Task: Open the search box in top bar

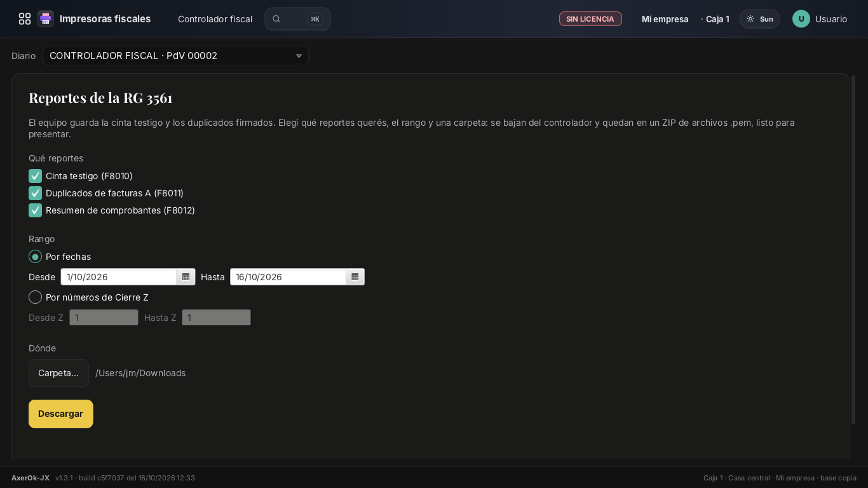Action: [297, 19]
